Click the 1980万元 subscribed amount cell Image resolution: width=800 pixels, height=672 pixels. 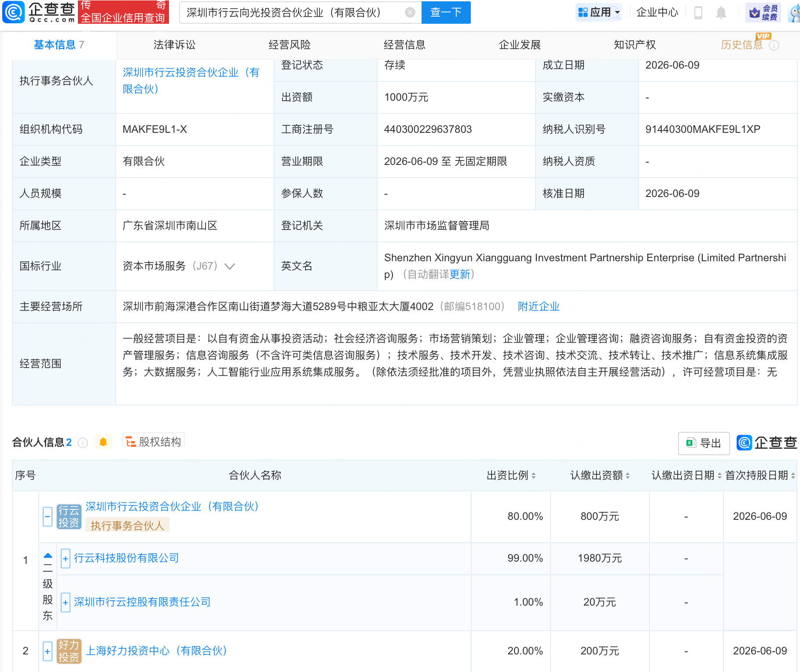pos(600,558)
